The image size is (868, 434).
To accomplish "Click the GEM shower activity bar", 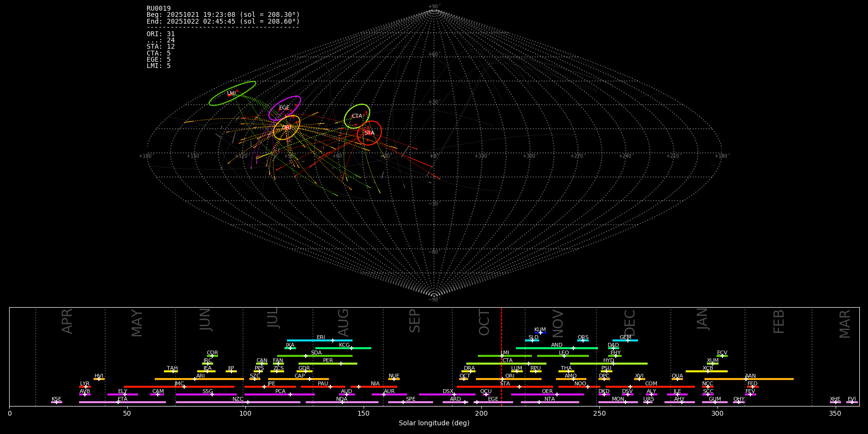I will [625, 340].
